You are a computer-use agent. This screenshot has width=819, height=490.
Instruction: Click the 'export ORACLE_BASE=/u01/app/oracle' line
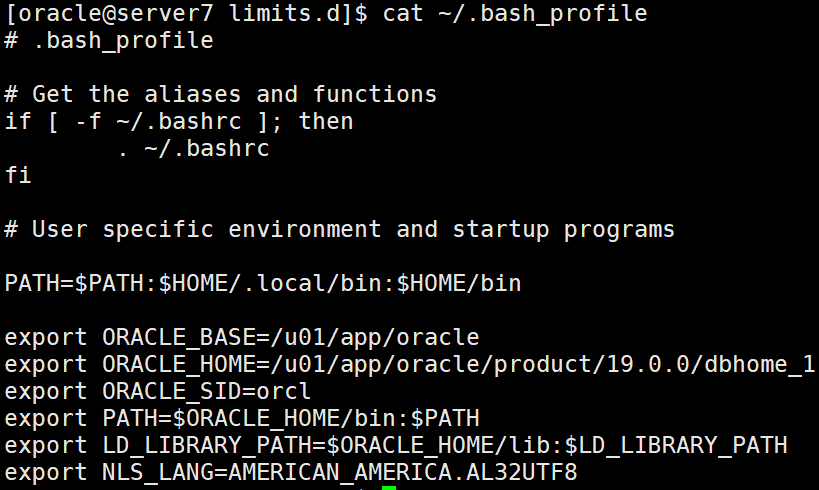point(242,338)
